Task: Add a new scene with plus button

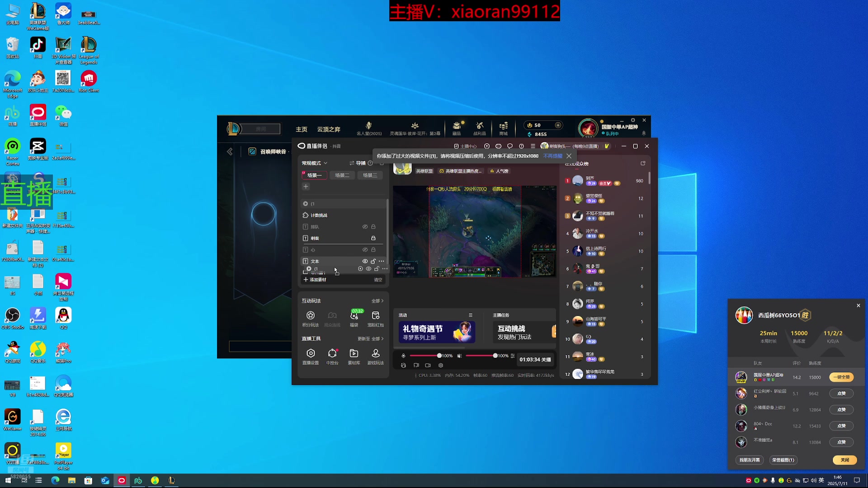Action: point(306,187)
